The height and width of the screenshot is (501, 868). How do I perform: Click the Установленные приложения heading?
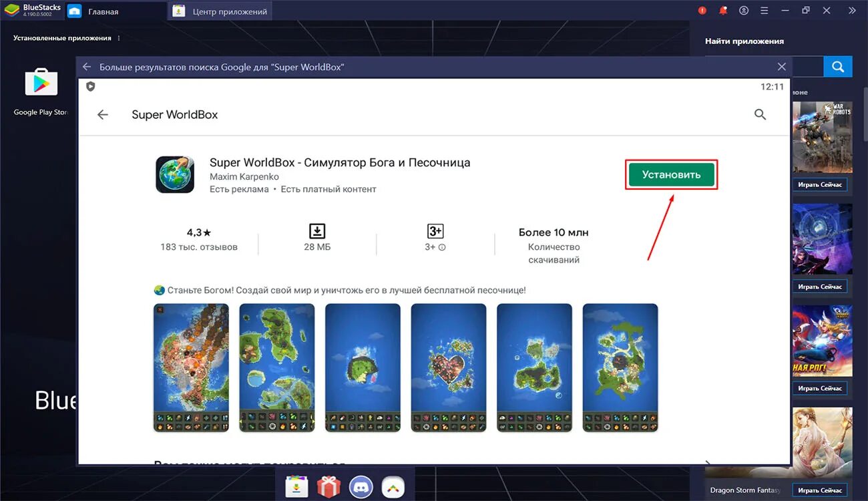point(62,38)
